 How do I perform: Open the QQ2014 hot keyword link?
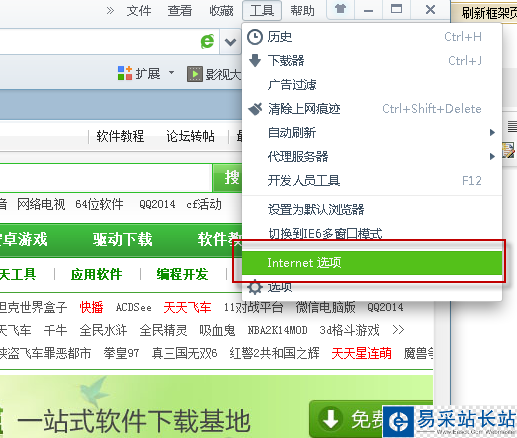(x=157, y=204)
